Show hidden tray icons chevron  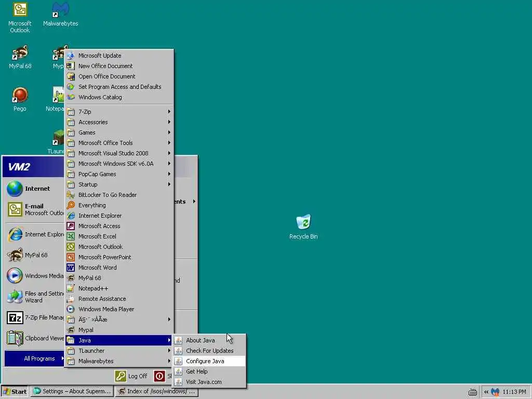(486, 392)
